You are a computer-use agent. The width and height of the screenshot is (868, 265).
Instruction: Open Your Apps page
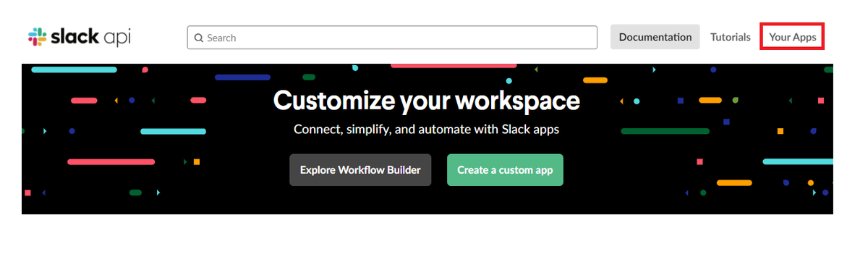pos(793,37)
